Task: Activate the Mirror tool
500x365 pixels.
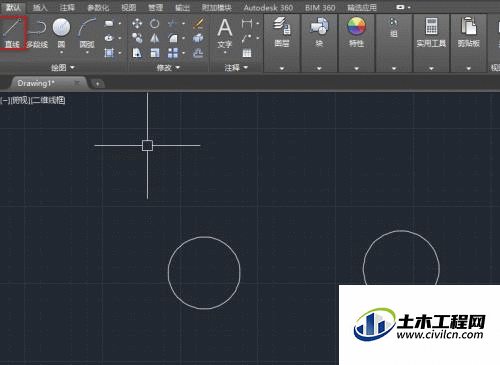Action: pyautogui.click(x=154, y=38)
